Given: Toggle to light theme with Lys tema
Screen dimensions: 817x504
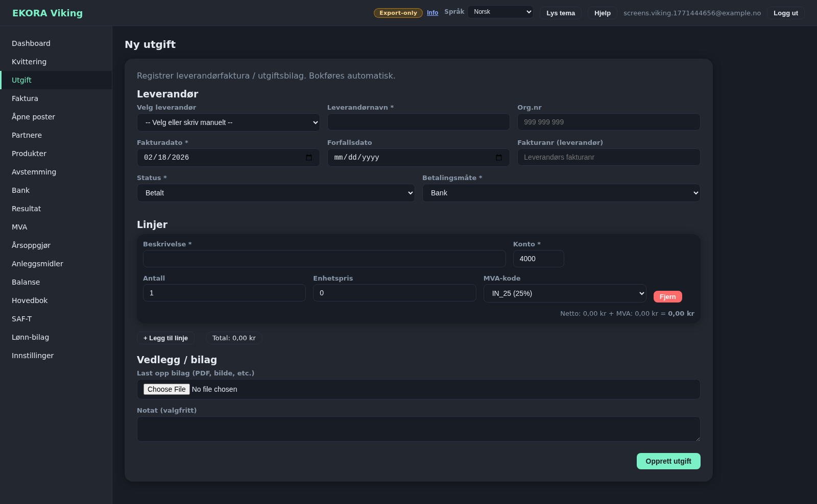Looking at the screenshot, I should (x=560, y=13).
